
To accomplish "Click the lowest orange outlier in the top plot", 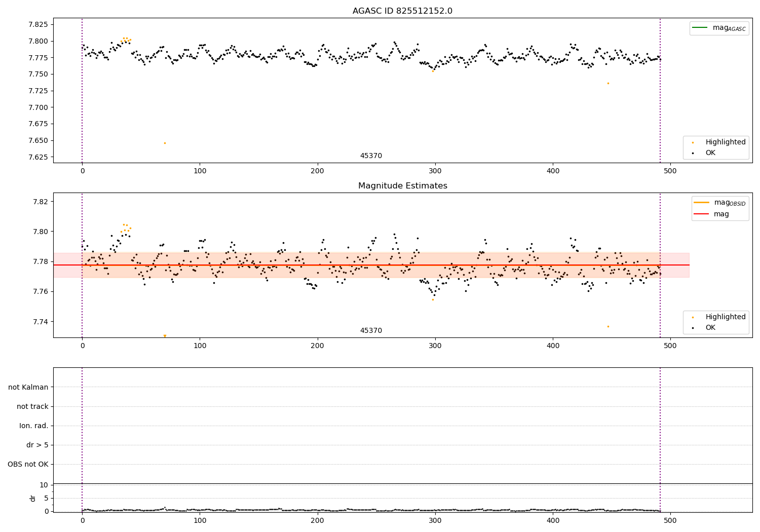I will tap(165, 143).
